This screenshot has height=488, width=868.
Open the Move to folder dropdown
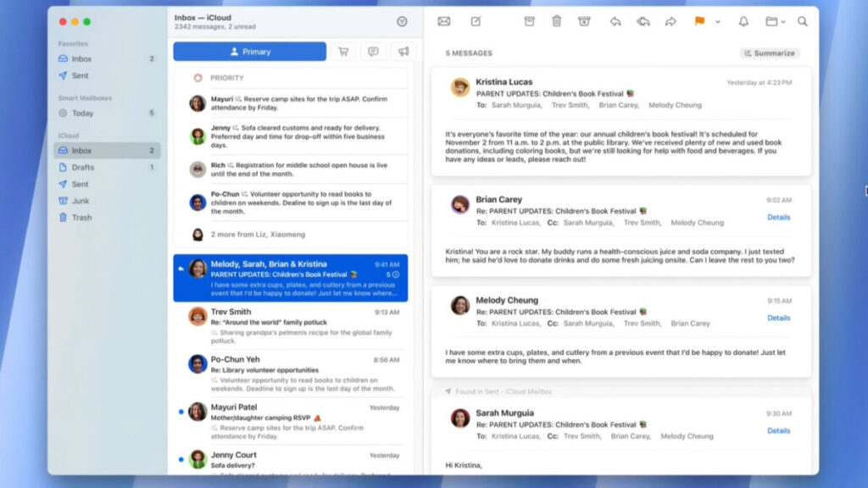pyautogui.click(x=775, y=21)
